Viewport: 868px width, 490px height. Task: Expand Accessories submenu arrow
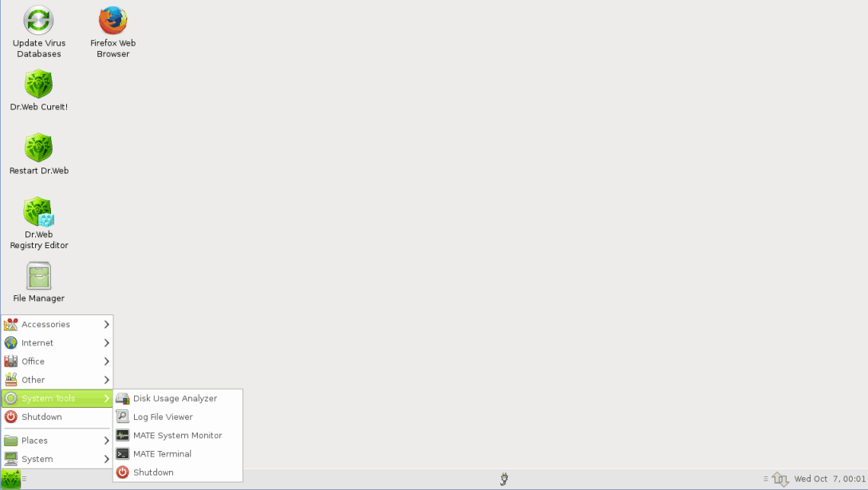tap(106, 325)
